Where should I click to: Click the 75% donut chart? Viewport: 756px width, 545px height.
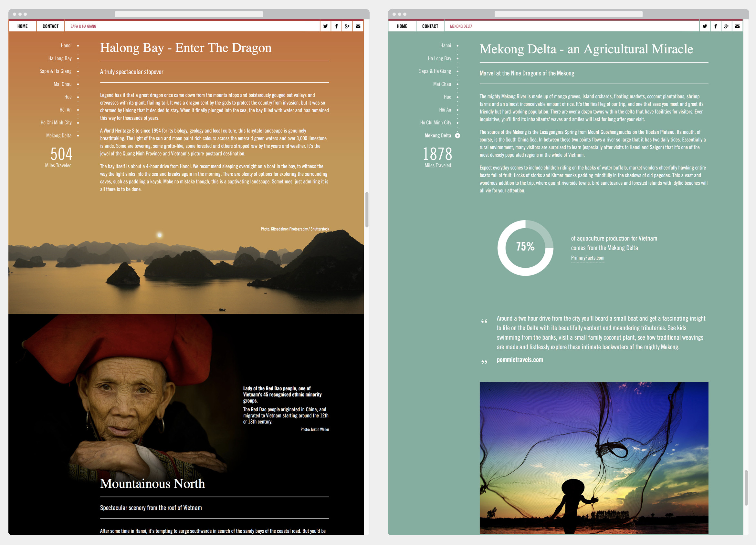pyautogui.click(x=525, y=248)
